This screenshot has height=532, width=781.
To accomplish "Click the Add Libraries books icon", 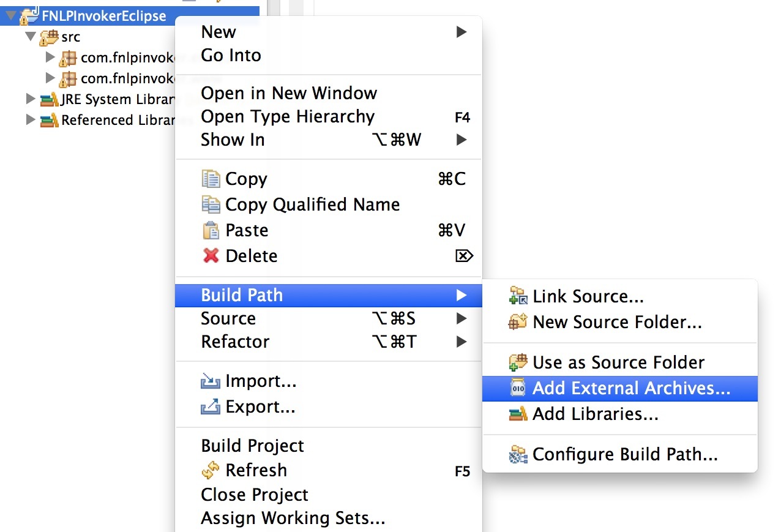I will click(518, 414).
